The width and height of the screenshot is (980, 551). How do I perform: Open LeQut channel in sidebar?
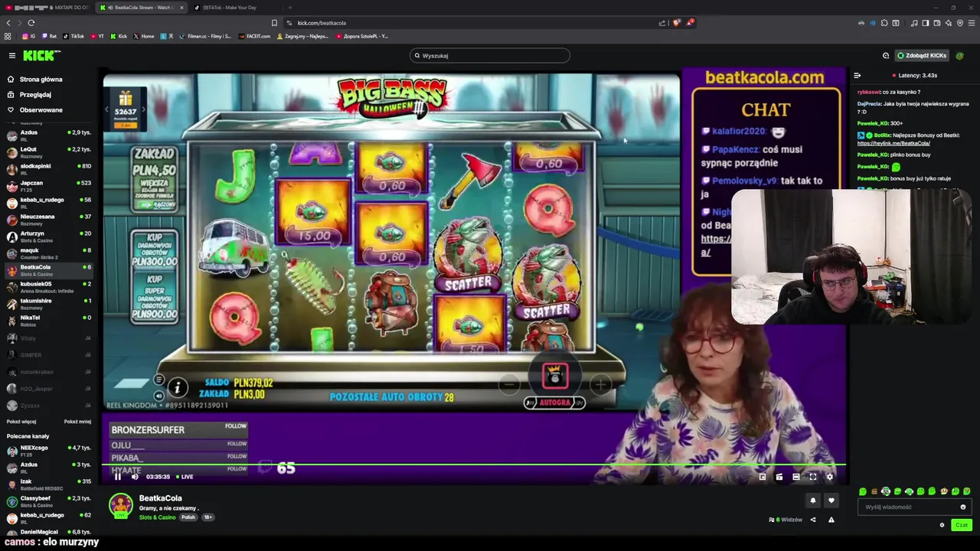[47, 152]
